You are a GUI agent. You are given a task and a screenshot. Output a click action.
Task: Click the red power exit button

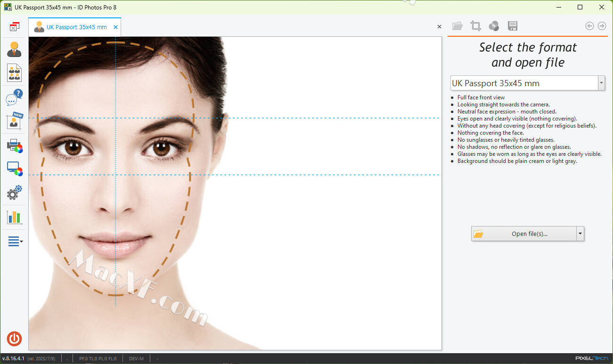click(14, 339)
